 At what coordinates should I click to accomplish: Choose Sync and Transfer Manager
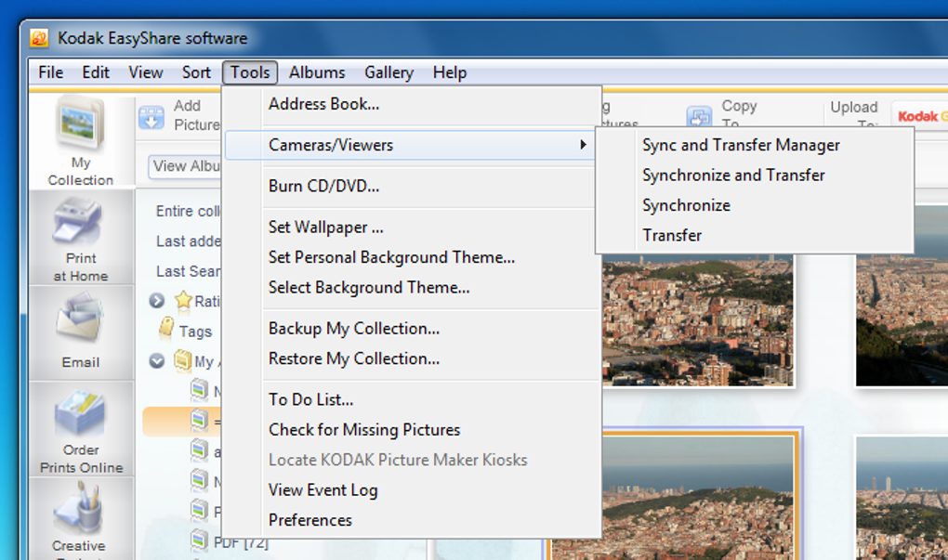coord(741,145)
